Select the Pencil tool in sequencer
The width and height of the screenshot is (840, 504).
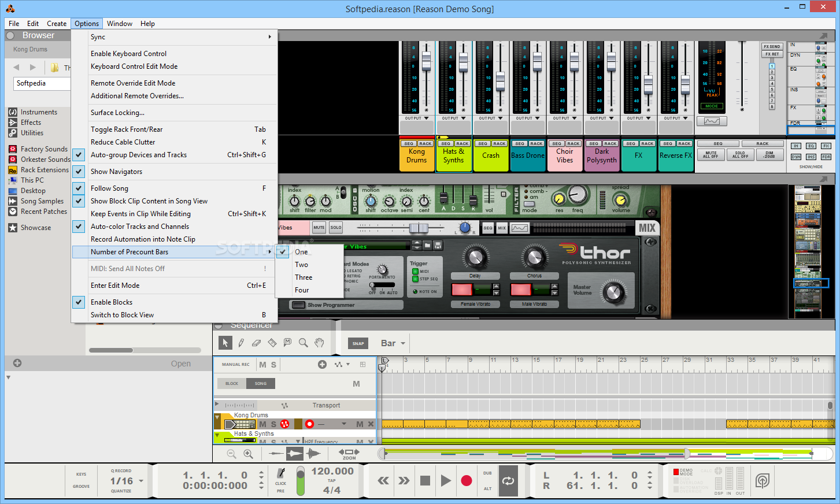(241, 343)
